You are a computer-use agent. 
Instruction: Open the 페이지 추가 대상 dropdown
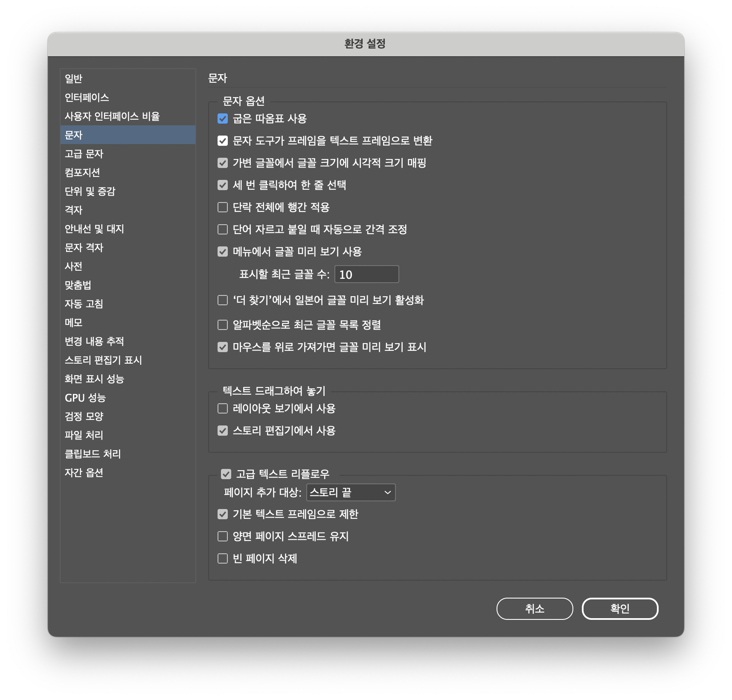point(351,492)
